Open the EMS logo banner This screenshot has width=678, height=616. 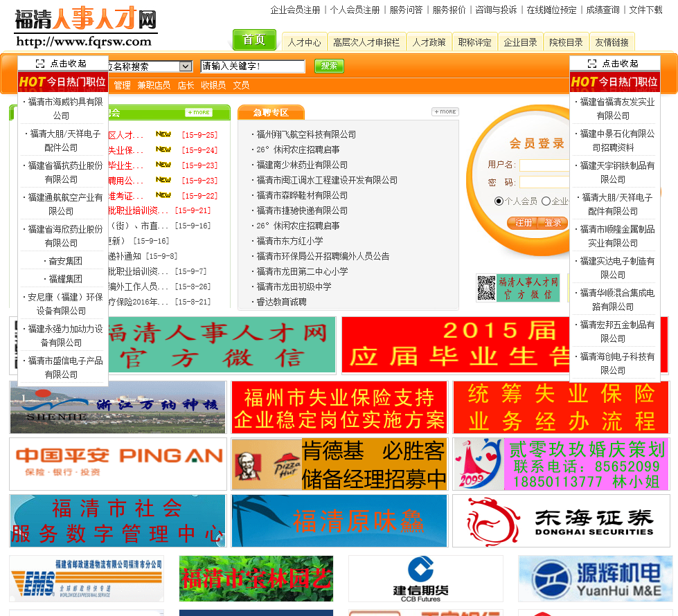[87, 579]
